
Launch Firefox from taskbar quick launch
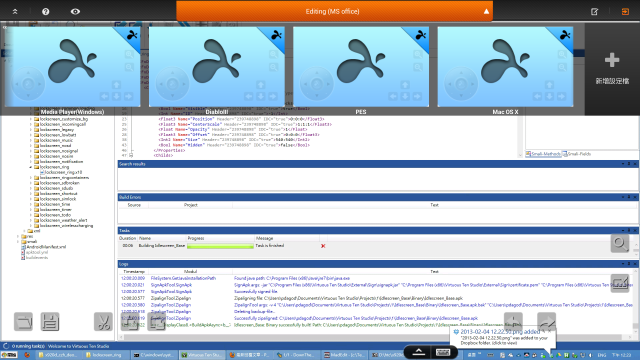pos(27,355)
